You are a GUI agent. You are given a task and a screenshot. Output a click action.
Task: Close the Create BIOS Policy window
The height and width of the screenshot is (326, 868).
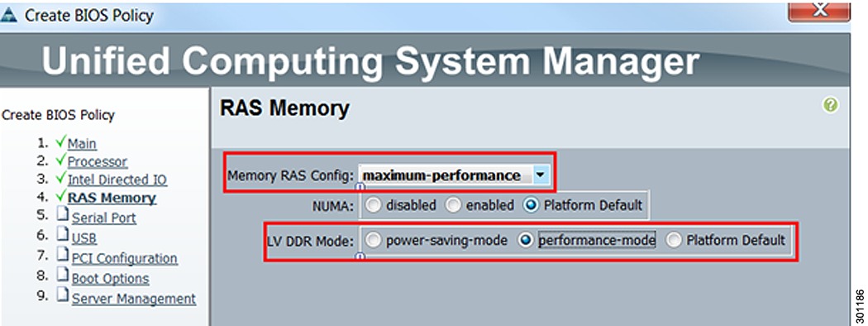818,11
